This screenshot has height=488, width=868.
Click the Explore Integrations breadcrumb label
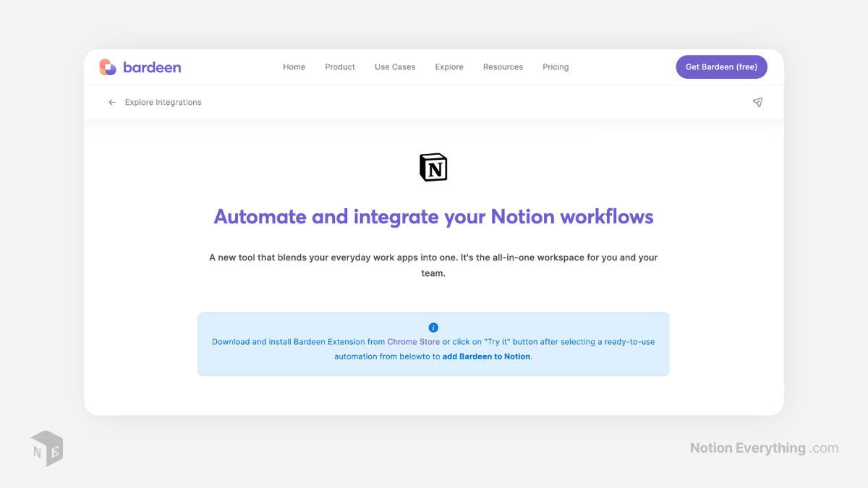[163, 102]
